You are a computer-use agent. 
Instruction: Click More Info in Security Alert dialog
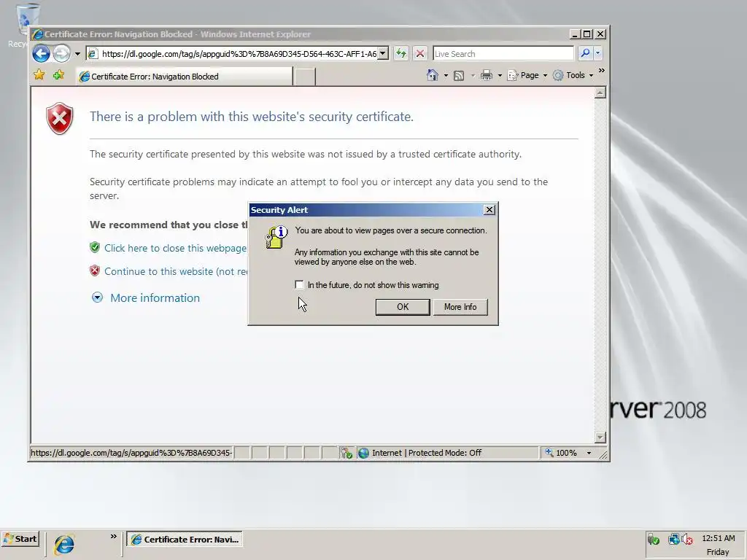[x=460, y=307]
